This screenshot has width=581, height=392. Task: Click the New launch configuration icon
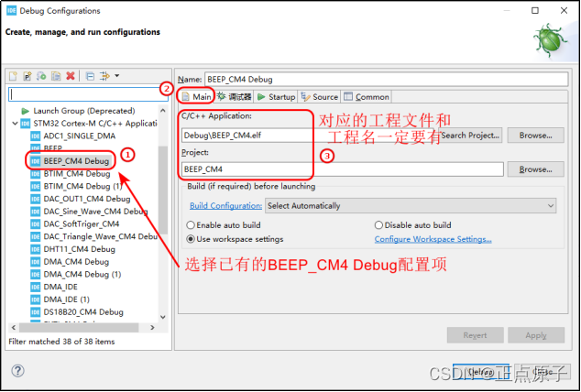(x=13, y=76)
